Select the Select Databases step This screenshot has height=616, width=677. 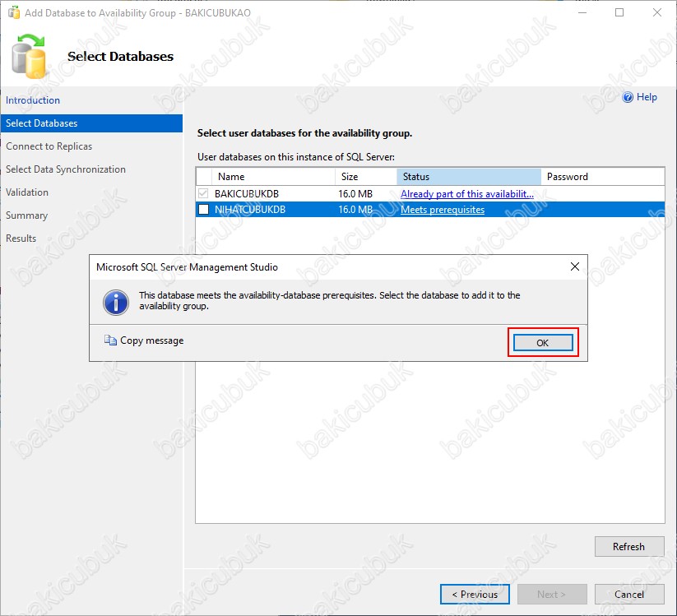(x=91, y=123)
